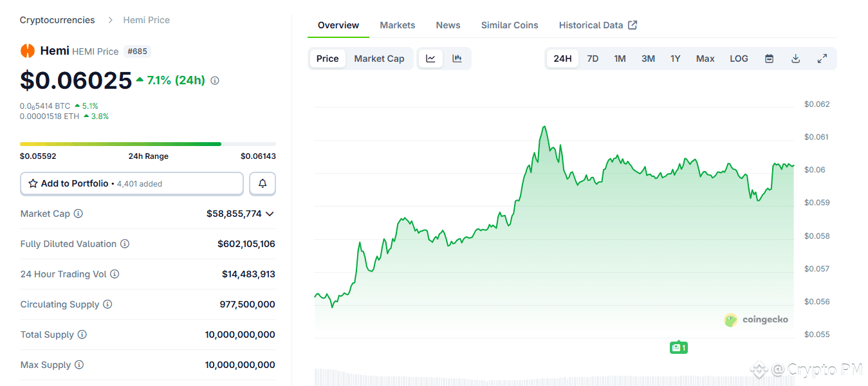The image size is (868, 386).
Task: Open the calendar date range picker
Action: (x=769, y=59)
